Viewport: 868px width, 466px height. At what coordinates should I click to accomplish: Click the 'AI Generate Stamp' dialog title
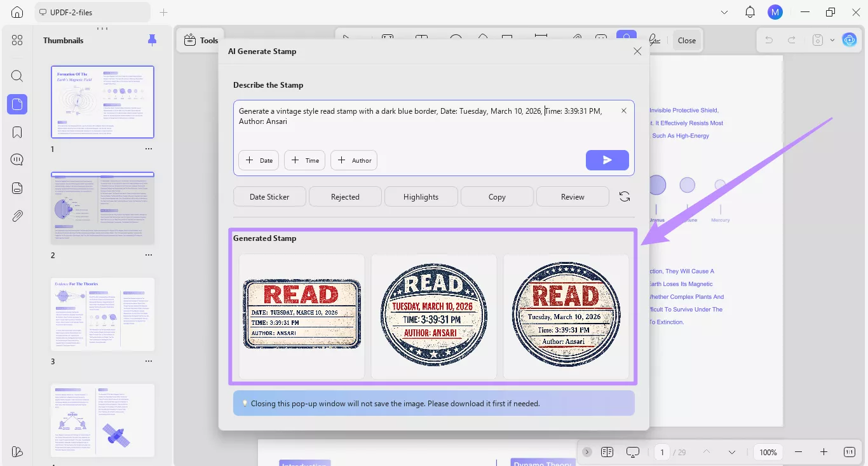click(x=262, y=51)
